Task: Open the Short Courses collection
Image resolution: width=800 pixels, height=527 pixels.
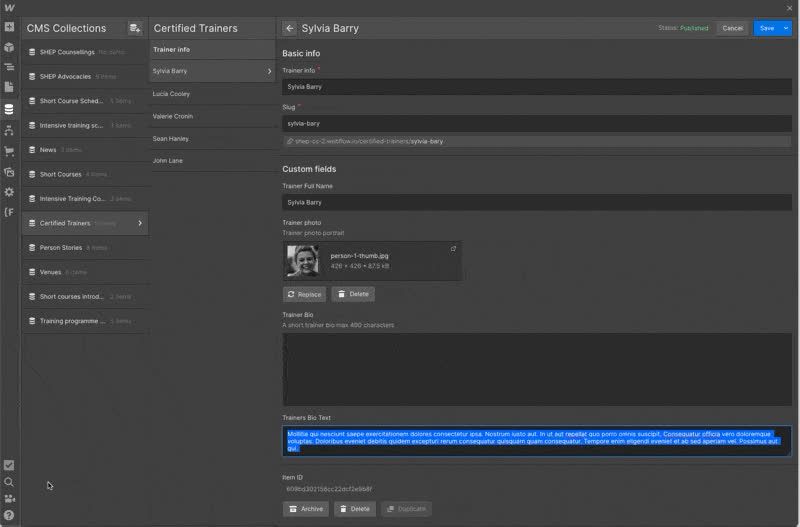Action: point(61,174)
